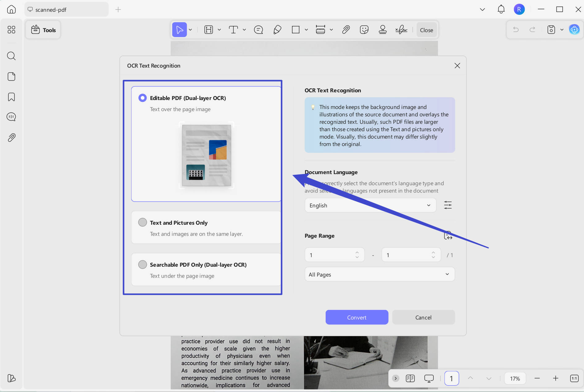Screen dimensions: 584x392
Task: Select Searchable PDF Only option
Action: click(142, 265)
